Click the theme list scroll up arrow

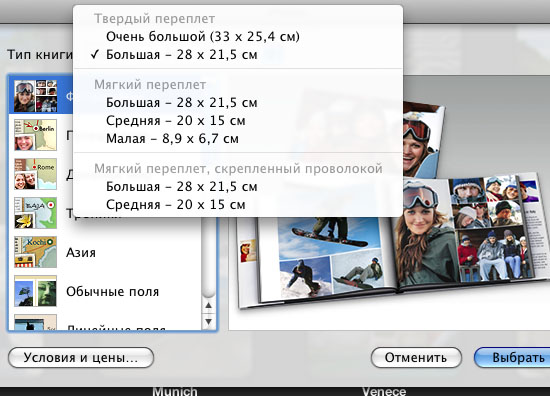click(x=208, y=306)
